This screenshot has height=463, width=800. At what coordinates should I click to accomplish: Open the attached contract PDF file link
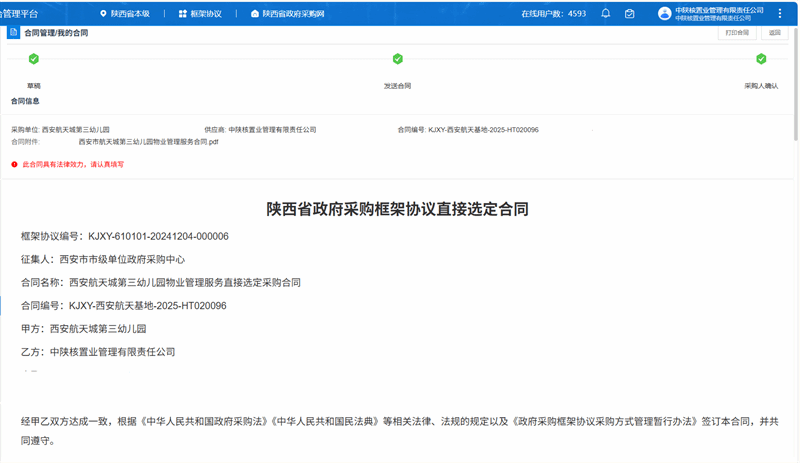click(x=148, y=142)
